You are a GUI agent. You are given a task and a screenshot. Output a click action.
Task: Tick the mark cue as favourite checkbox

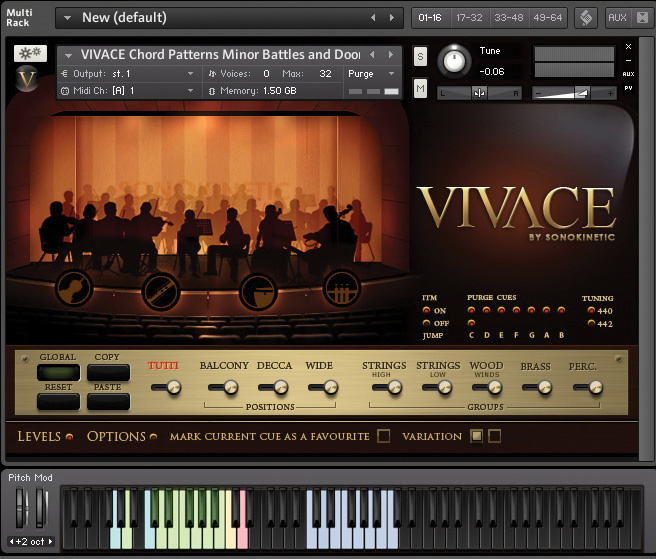tap(384, 436)
